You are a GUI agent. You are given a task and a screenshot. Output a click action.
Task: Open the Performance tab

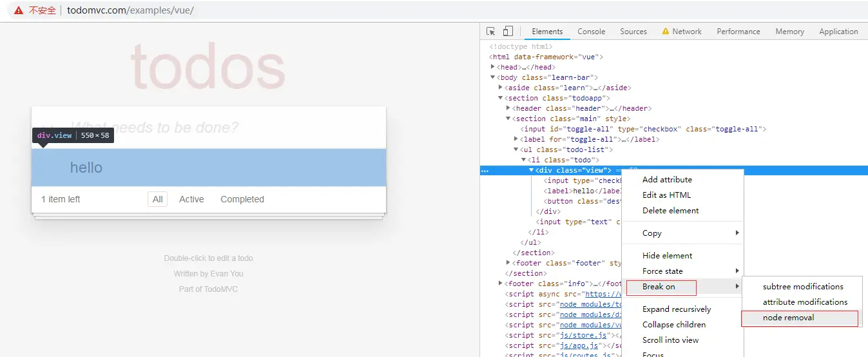(x=738, y=31)
